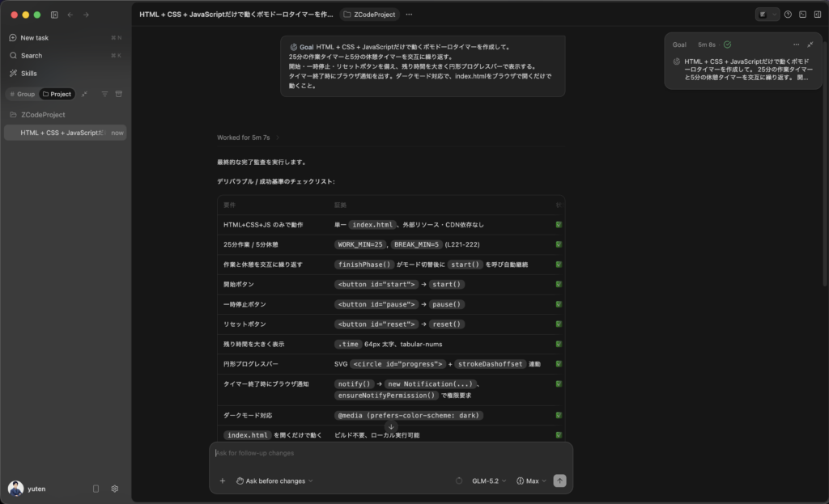
Task: Open the ellipsis menu beside ZCodeProject chip
Action: pyautogui.click(x=409, y=15)
